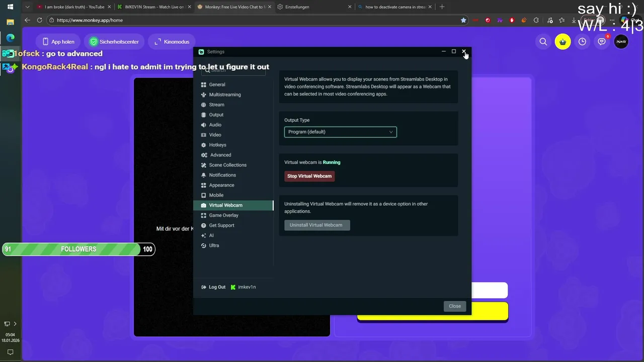The width and height of the screenshot is (644, 362).
Task: Click Uninstall Virtual Webcam button
Action: click(316, 225)
